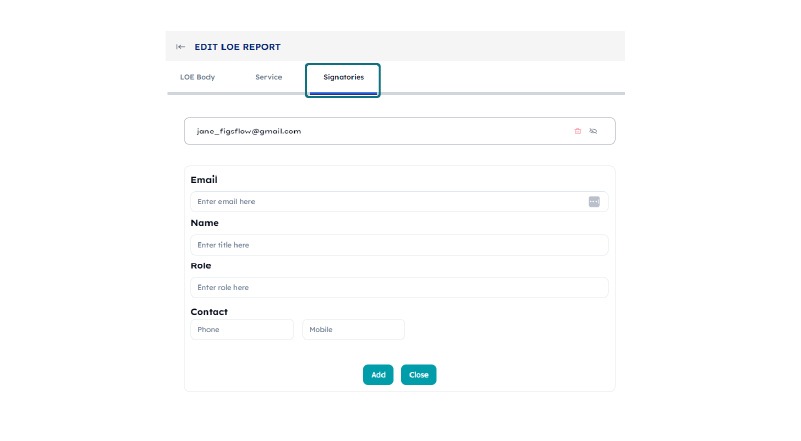Viewport: 801px width, 441px height.
Task: Open the Service tab
Action: (268, 77)
